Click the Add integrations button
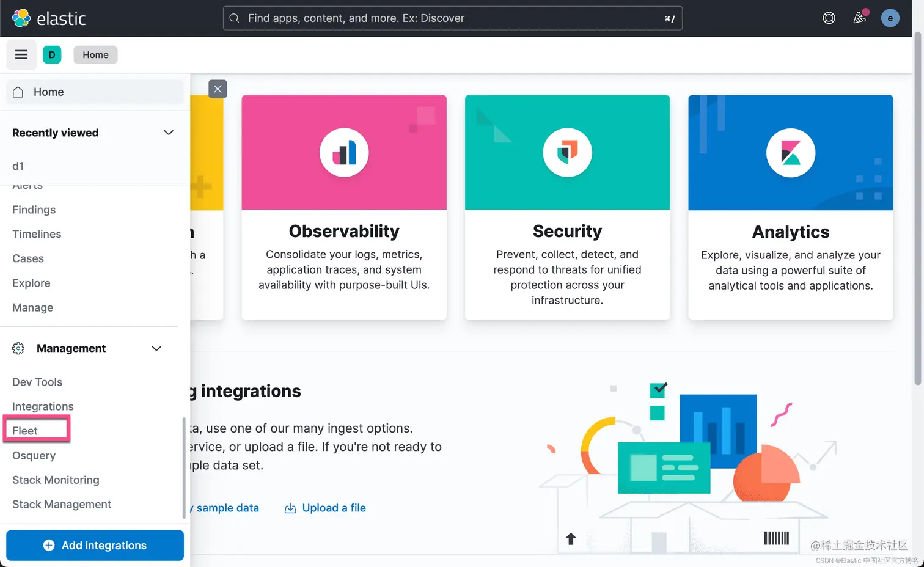 (95, 545)
